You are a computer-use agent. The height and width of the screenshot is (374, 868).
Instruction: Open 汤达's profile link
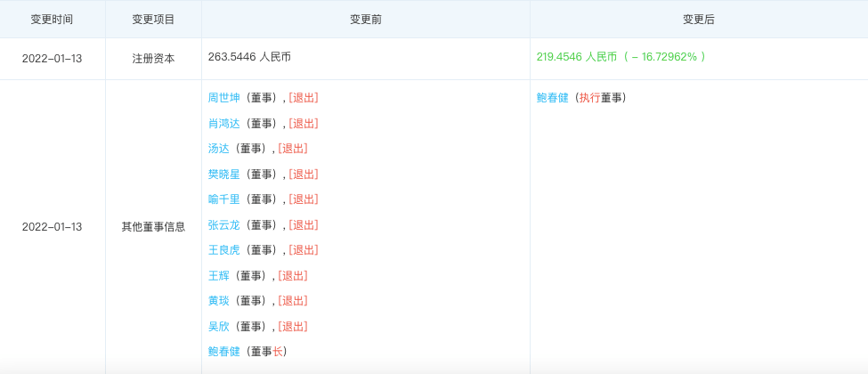tap(218, 149)
